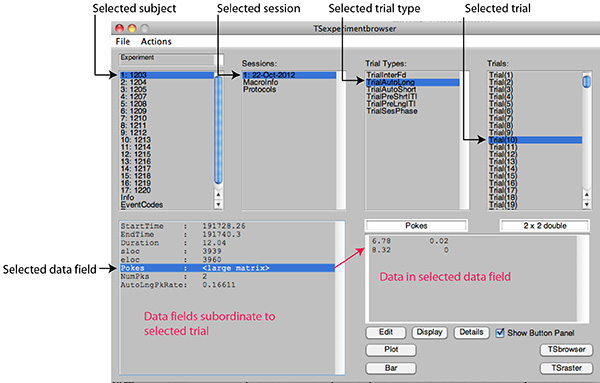Image resolution: width=600 pixels, height=383 pixels.
Task: Click Trials list scroll-down arrow
Action: point(587,205)
